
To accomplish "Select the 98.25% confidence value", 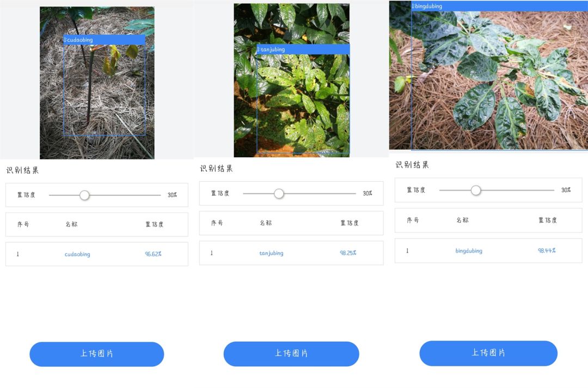I will pos(348,253).
